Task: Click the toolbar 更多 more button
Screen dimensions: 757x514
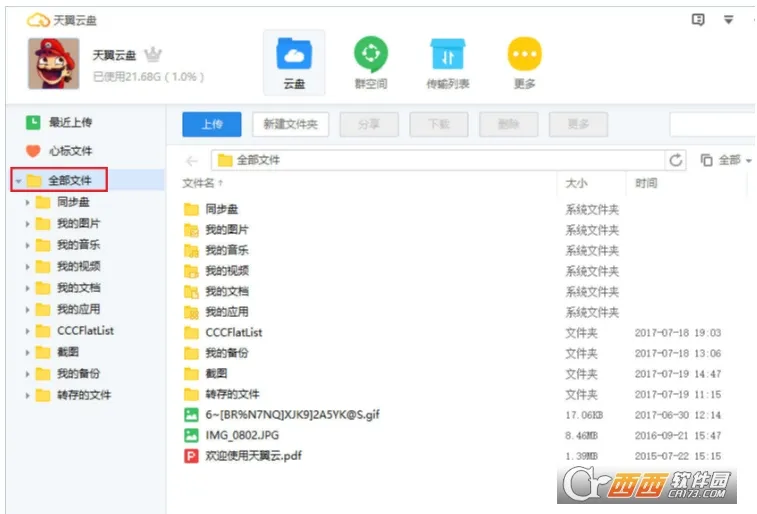Action: [x=578, y=125]
